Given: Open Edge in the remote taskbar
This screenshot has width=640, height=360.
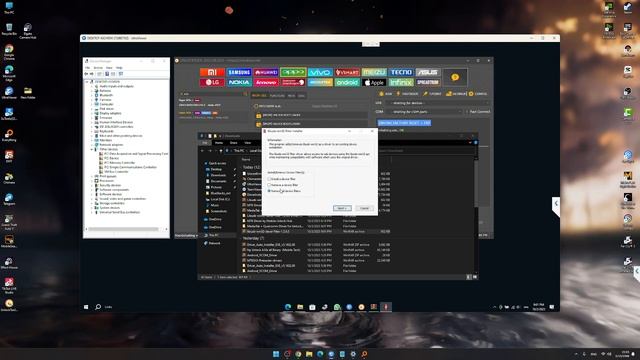Looking at the screenshot, I should (x=288, y=307).
